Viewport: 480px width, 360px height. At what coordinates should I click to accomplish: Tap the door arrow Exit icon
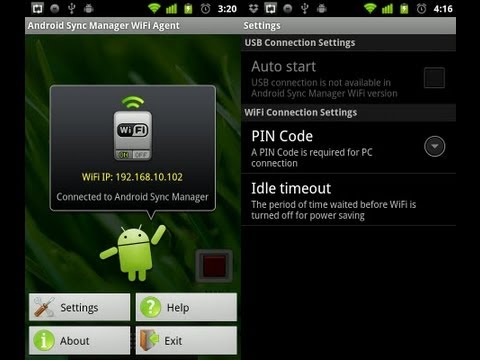[149, 340]
